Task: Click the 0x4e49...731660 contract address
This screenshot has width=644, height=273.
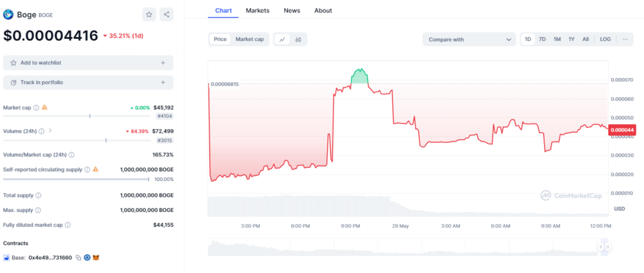Action: pos(50,258)
